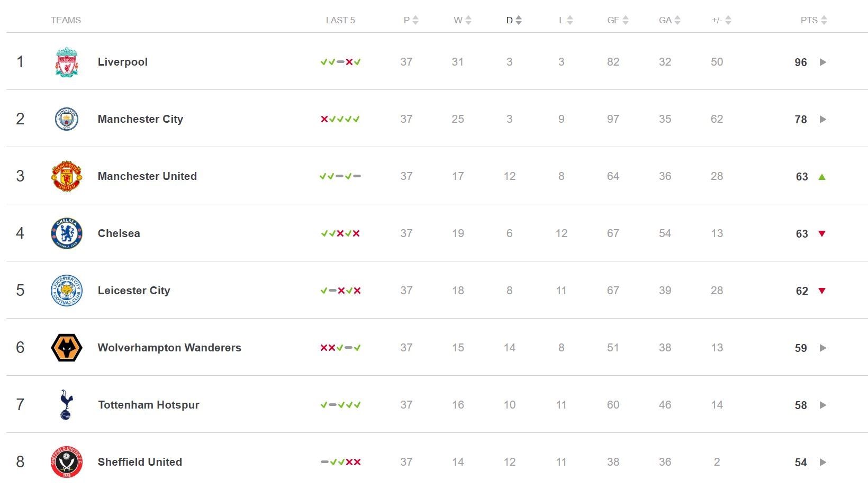
Task: Click Manchester United's green upward movement arrow
Action: coord(822,177)
